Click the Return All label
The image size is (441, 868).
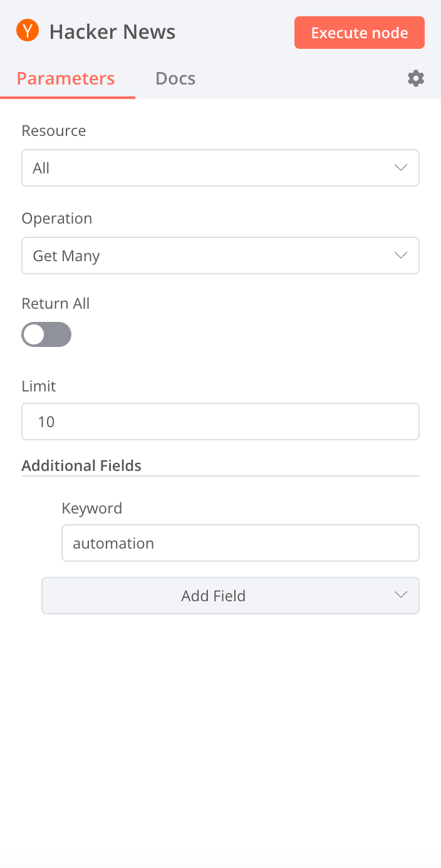coord(56,304)
